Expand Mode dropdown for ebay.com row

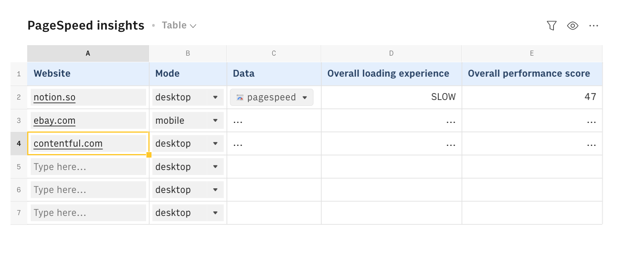coord(215,121)
